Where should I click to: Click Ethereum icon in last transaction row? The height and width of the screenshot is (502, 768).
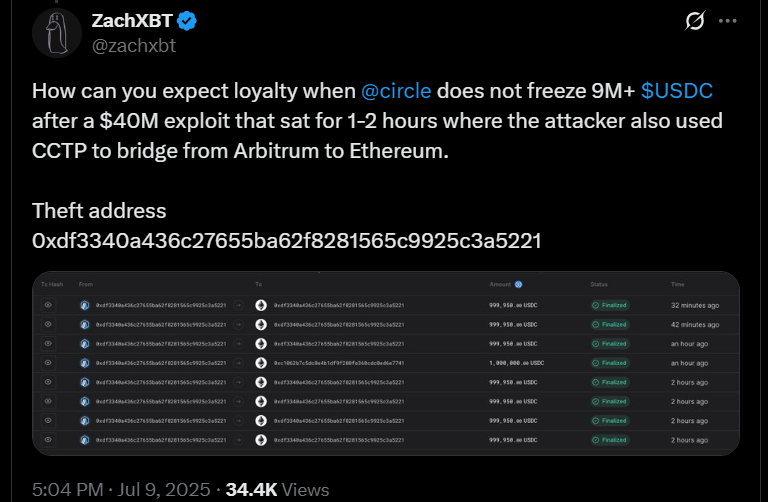click(x=261, y=440)
